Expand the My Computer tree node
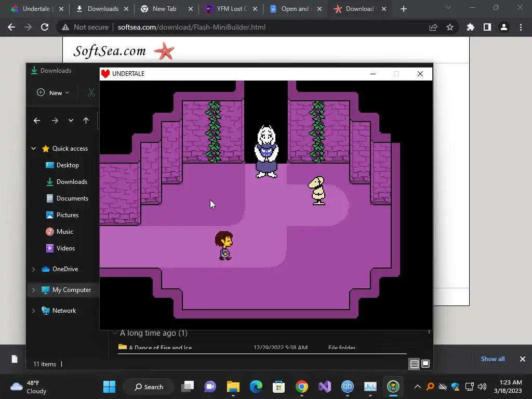The height and width of the screenshot is (399, 532). 34,290
